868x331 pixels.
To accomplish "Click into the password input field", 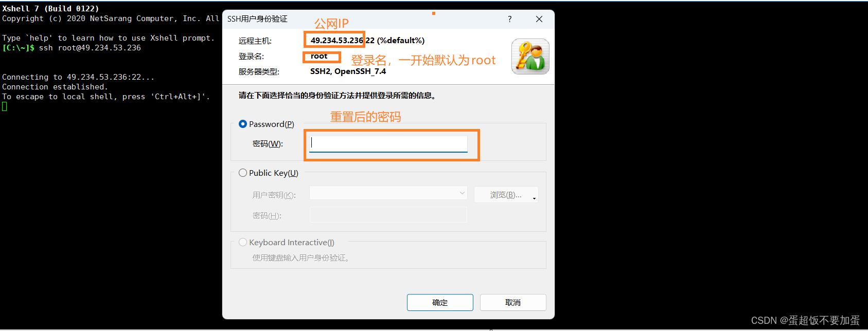I will pos(388,143).
